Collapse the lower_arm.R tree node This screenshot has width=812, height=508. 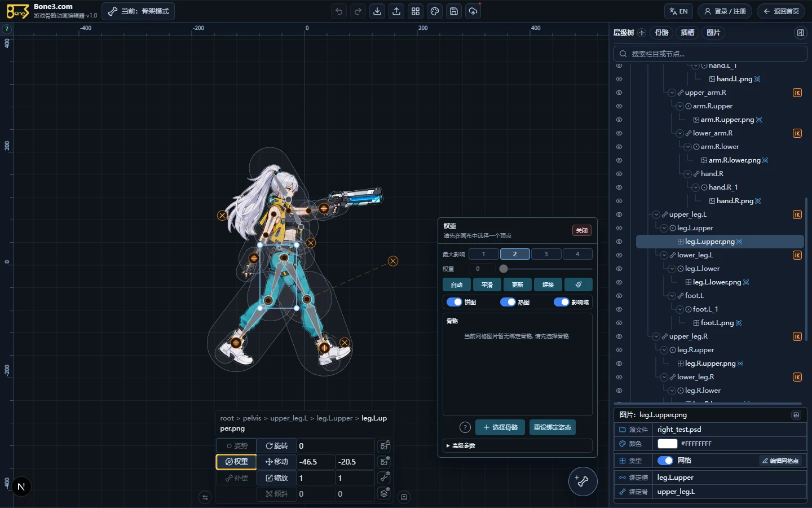pyautogui.click(x=680, y=133)
